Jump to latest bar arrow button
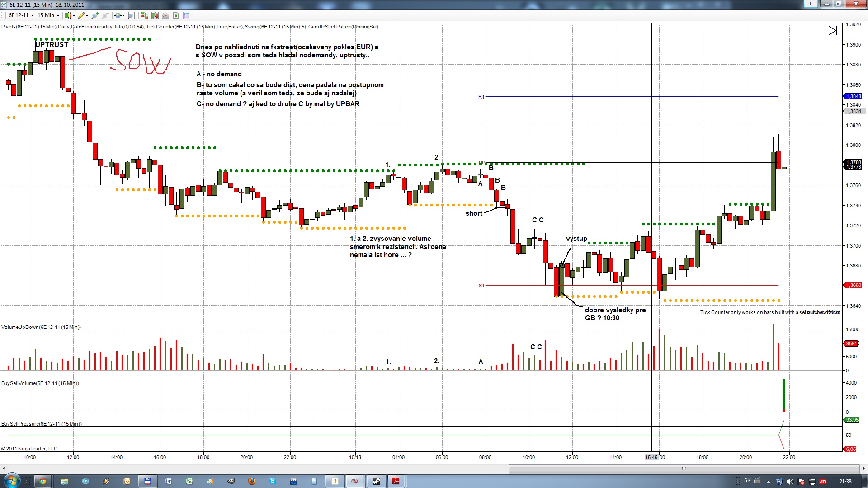Viewport: 868px width, 488px height. (x=833, y=31)
